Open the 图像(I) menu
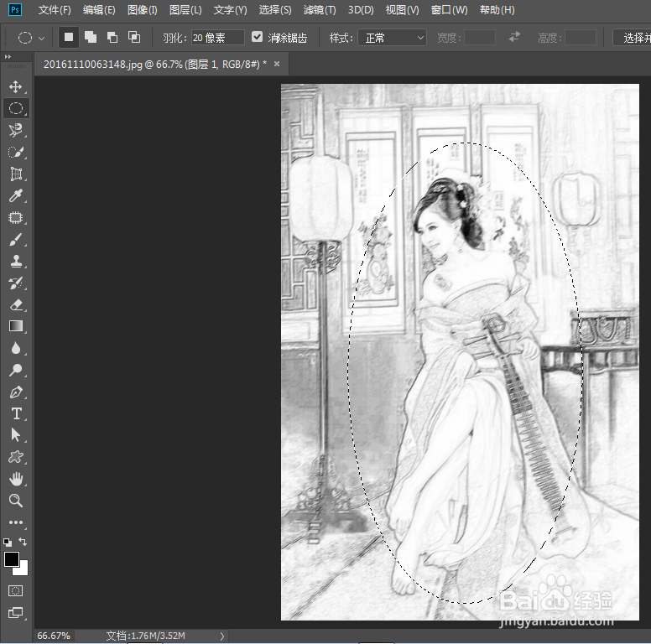The width and height of the screenshot is (651, 644). pos(143,10)
